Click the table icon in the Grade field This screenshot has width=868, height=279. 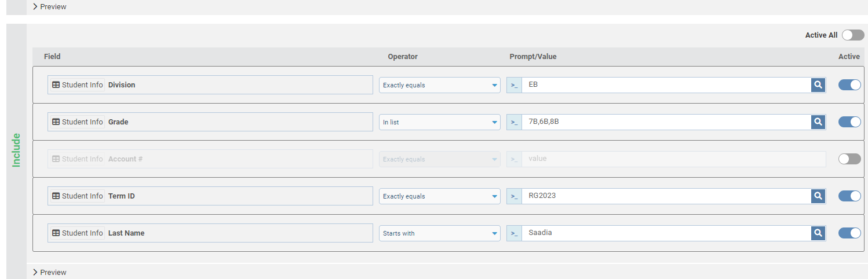pos(56,122)
